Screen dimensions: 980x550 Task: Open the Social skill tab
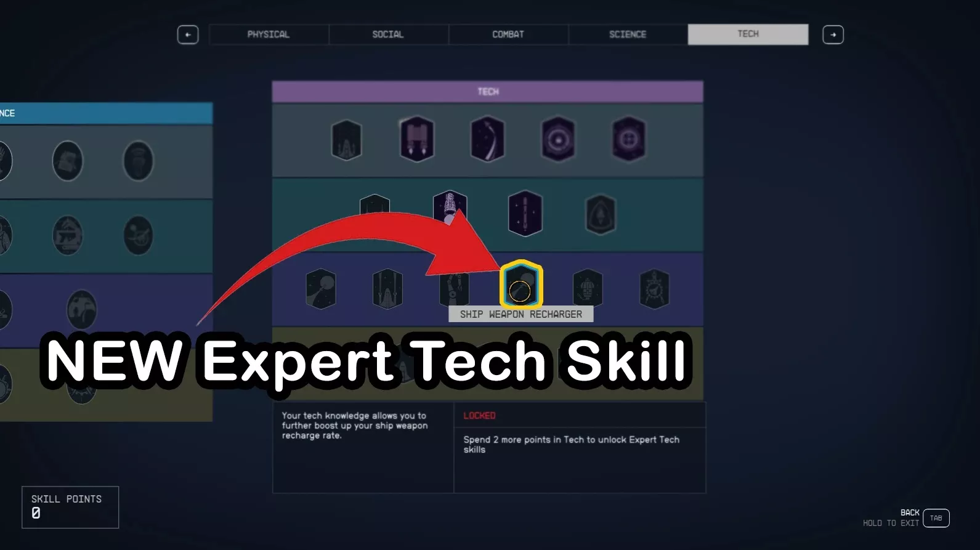(x=388, y=34)
